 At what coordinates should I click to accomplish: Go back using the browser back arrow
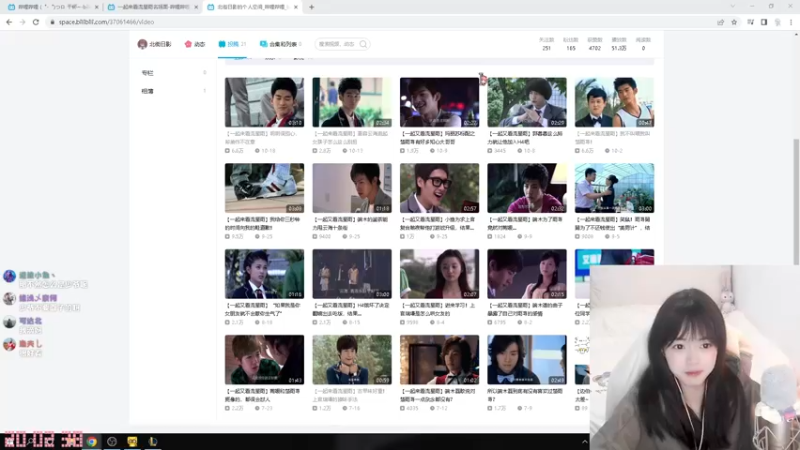(9, 22)
